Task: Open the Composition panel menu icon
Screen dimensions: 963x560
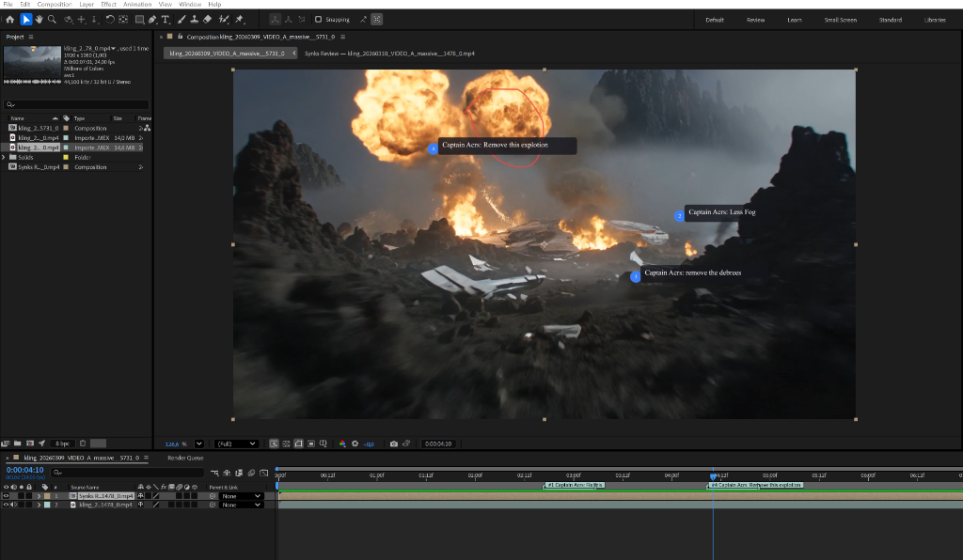Action: click(x=342, y=37)
